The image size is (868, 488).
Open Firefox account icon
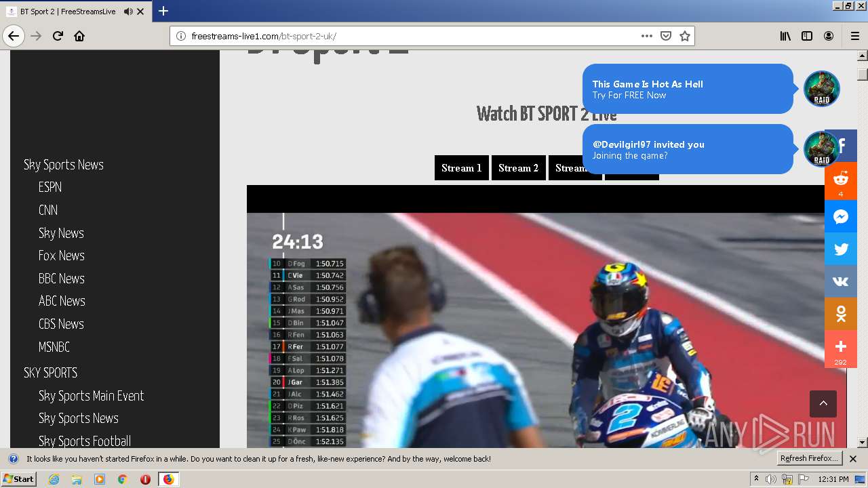click(829, 36)
